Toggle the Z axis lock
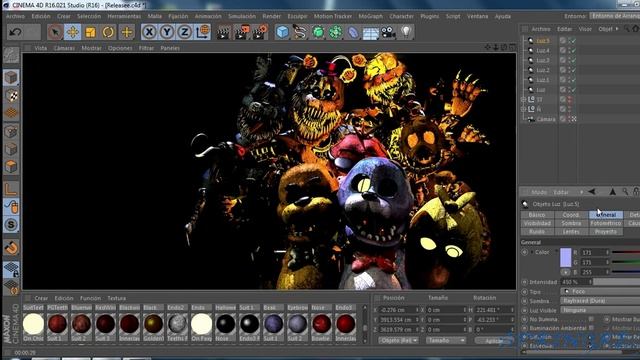This screenshot has width=640, height=360. pos(184,32)
